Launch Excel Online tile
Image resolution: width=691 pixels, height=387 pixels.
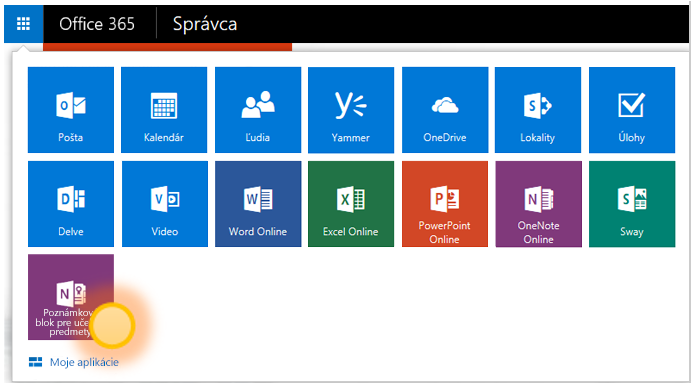pos(351,204)
